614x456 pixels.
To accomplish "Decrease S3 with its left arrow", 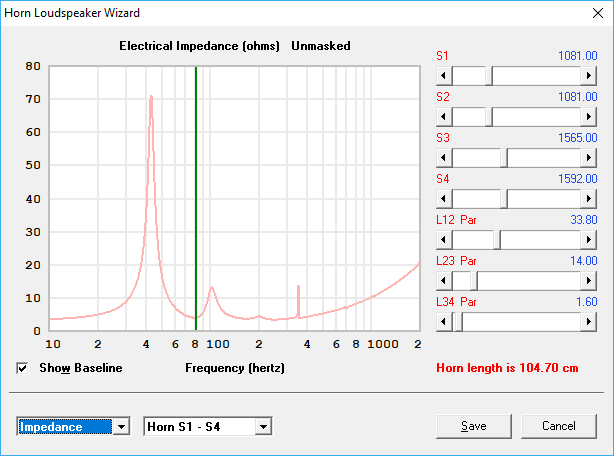I will click(444, 158).
